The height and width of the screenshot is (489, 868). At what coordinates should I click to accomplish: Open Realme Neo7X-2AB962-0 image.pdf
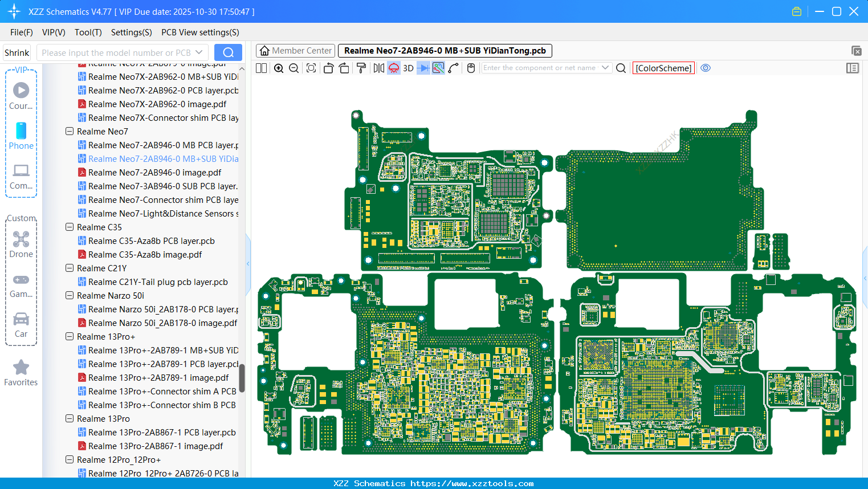click(152, 104)
